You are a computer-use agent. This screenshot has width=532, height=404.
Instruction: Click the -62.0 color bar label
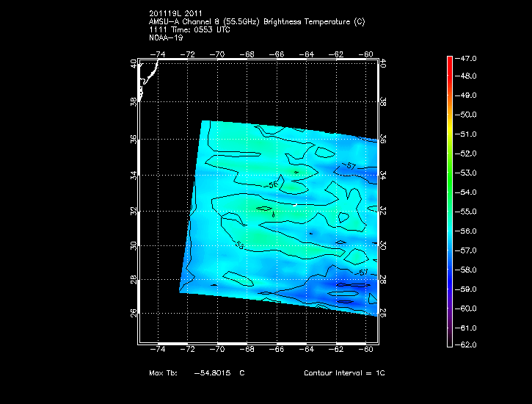click(x=467, y=345)
